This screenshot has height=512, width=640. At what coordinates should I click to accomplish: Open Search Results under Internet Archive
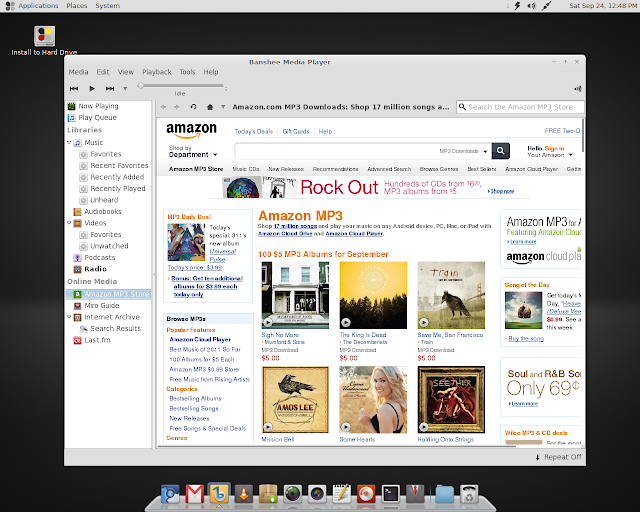point(115,329)
